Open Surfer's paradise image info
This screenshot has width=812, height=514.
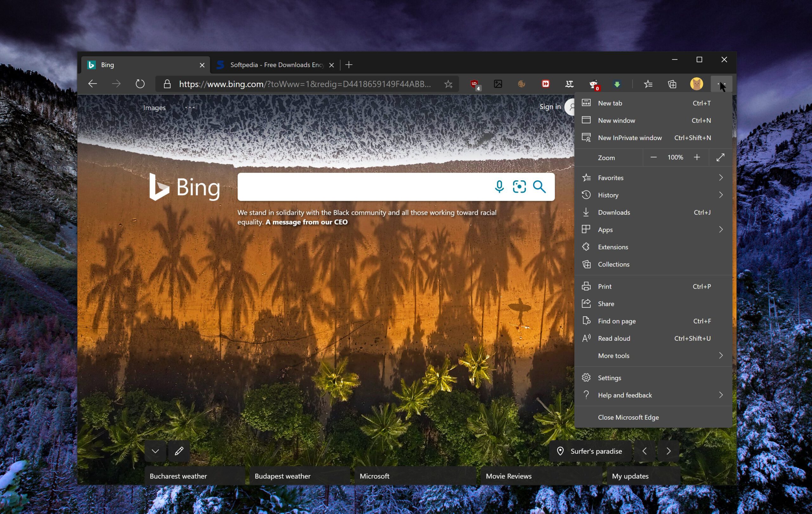(590, 451)
